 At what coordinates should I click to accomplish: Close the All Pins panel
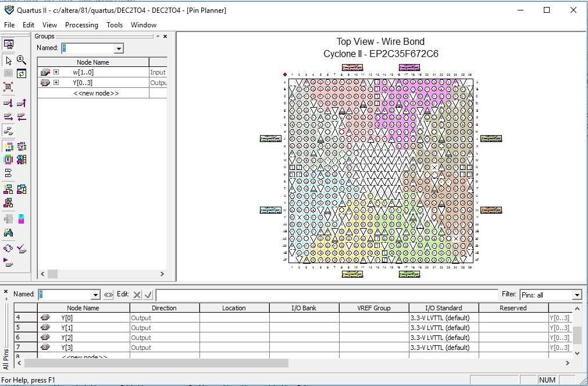[6, 292]
